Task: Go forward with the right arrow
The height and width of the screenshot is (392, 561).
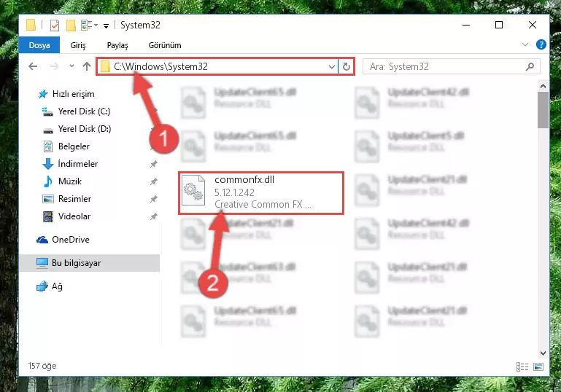Action: pyautogui.click(x=54, y=66)
